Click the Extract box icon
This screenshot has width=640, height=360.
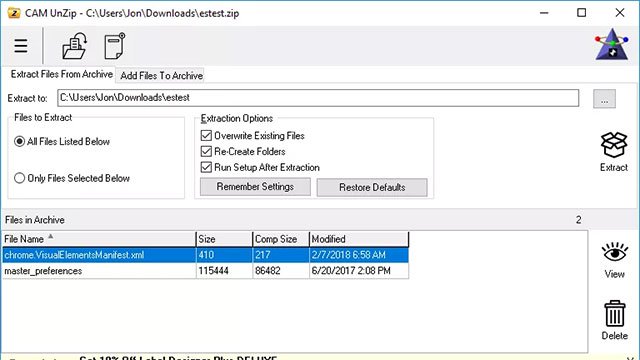tap(613, 145)
